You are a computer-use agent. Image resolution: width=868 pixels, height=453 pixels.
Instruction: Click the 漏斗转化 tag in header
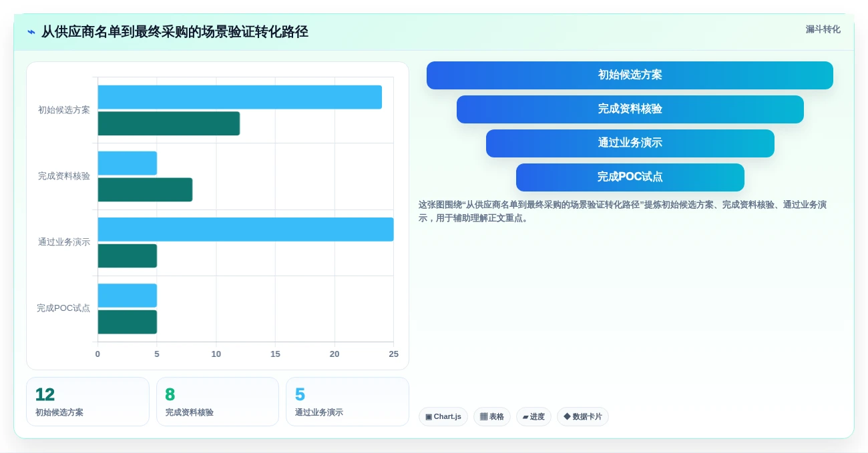[x=823, y=29]
